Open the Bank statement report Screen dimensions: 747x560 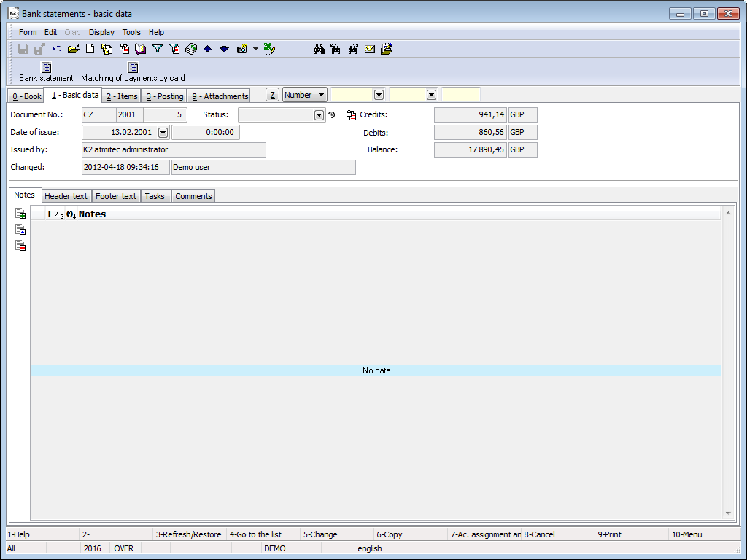(46, 72)
